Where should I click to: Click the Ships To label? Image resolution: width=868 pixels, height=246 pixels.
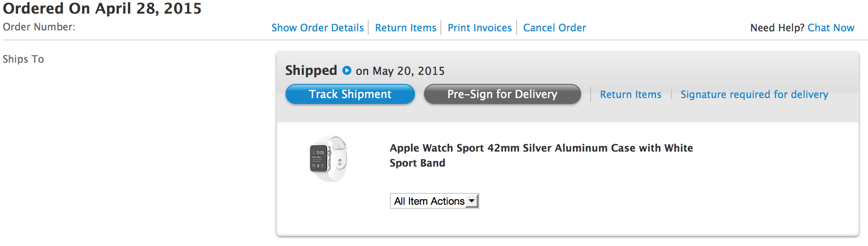23,59
